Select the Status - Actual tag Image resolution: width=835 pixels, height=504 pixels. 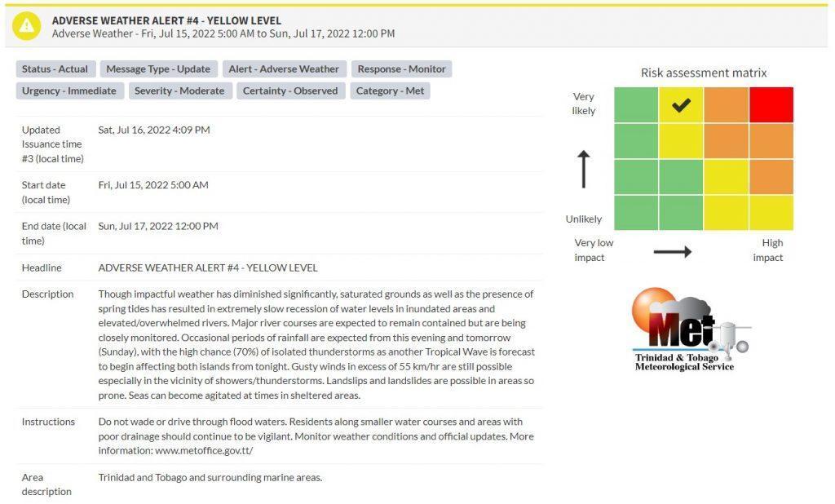[55, 69]
